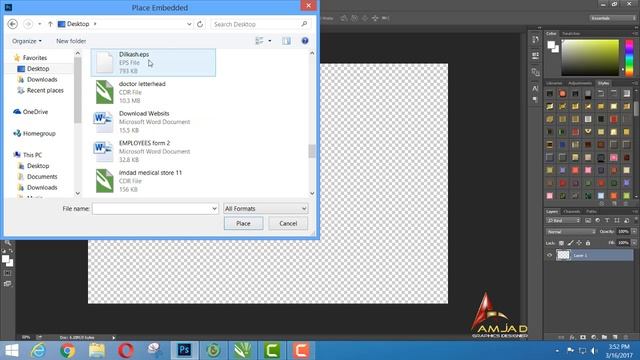640x360 pixels.
Task: Switch to the Color panel tab
Action: tap(551, 33)
